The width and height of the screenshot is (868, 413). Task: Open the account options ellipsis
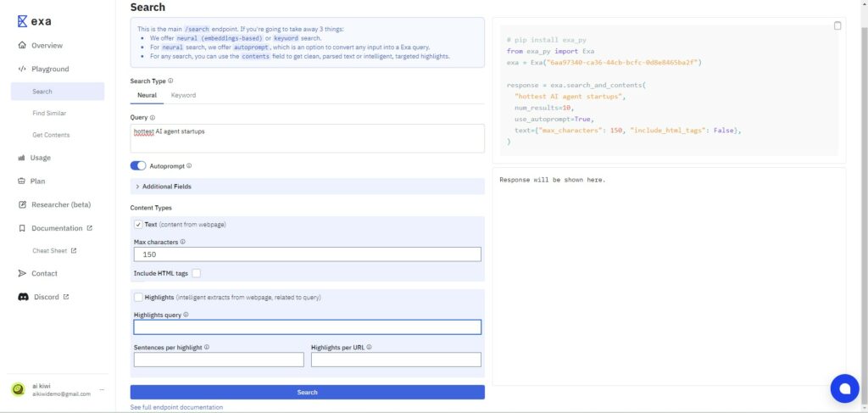[x=102, y=390]
